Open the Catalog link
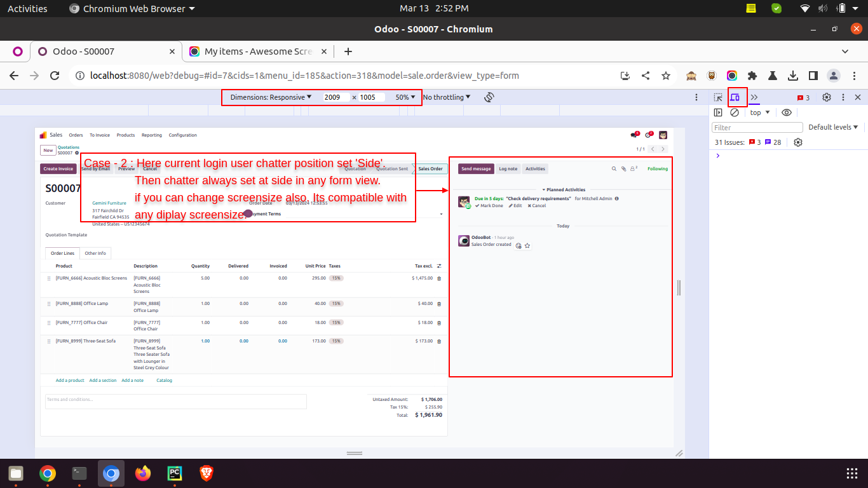Screen dimensions: 868x488 click(164, 381)
